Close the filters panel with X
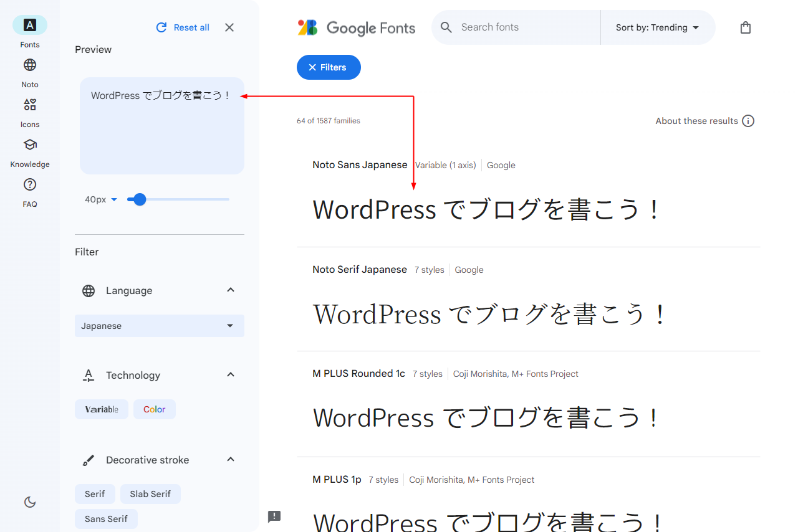 tap(229, 27)
